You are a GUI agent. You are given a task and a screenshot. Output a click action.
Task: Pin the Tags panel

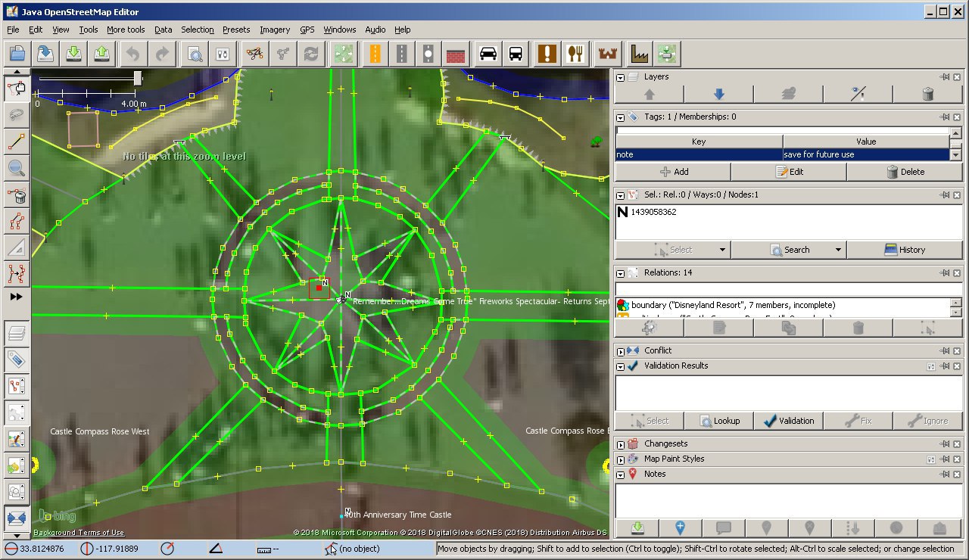[x=945, y=117]
